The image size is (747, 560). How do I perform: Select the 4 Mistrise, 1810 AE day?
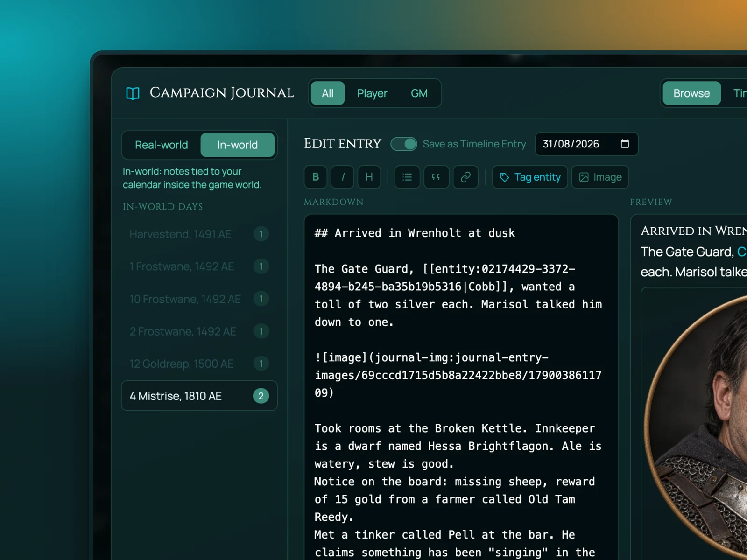pyautogui.click(x=199, y=396)
